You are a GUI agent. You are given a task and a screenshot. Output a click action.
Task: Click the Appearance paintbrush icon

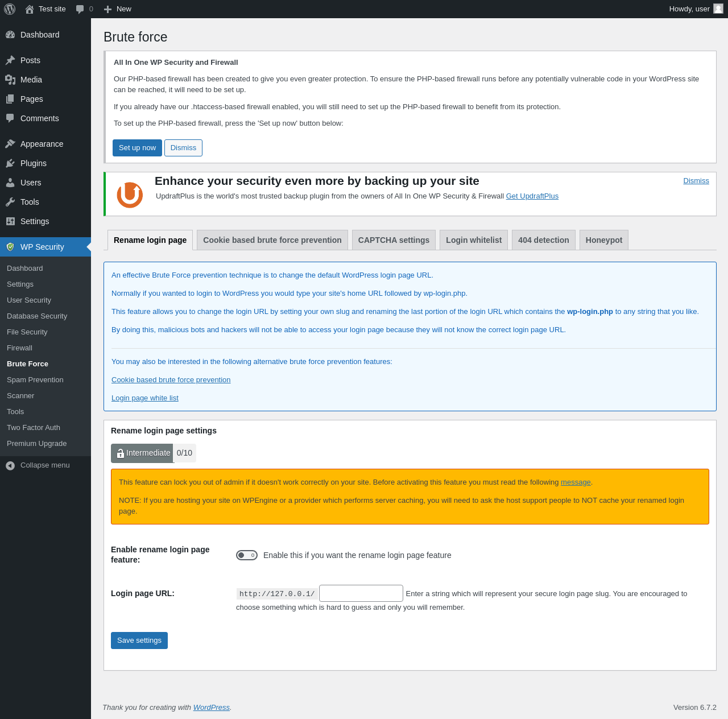click(x=10, y=144)
